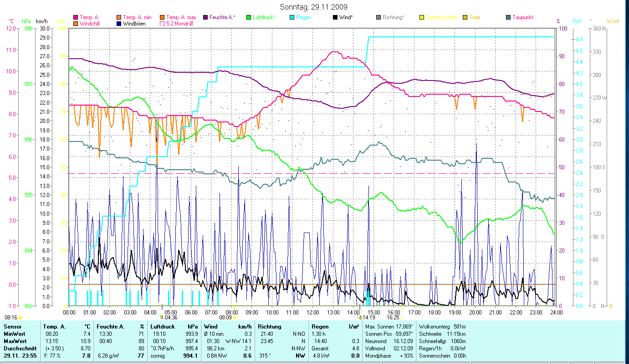The image size is (629, 364).
Task: Toggle the 5.2 Monat-Ø legend box
Action: coord(162,23)
